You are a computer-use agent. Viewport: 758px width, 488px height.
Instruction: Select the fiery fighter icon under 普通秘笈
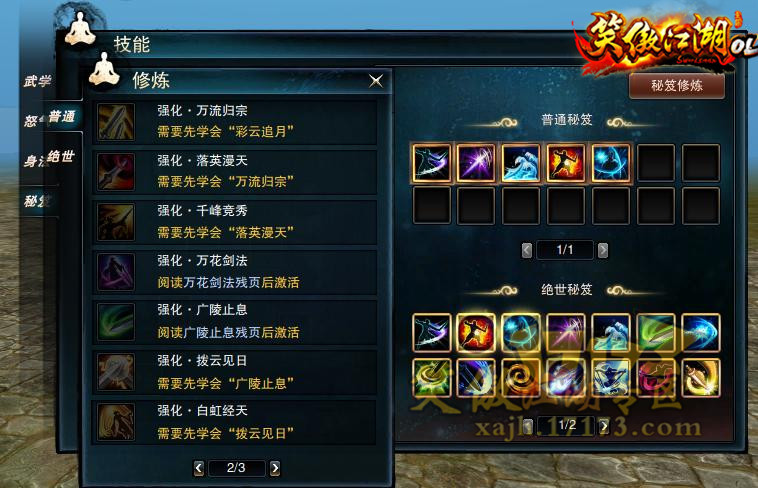click(x=566, y=163)
